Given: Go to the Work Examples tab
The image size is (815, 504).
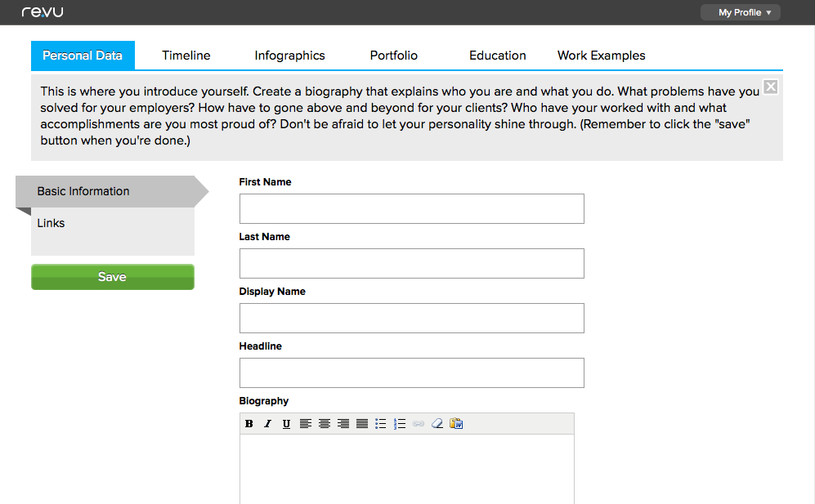Looking at the screenshot, I should [x=601, y=56].
